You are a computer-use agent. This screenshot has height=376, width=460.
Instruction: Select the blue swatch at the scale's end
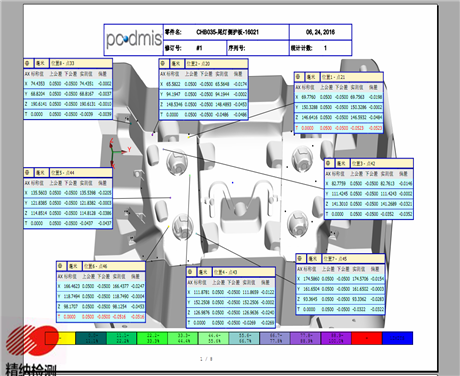point(397,338)
